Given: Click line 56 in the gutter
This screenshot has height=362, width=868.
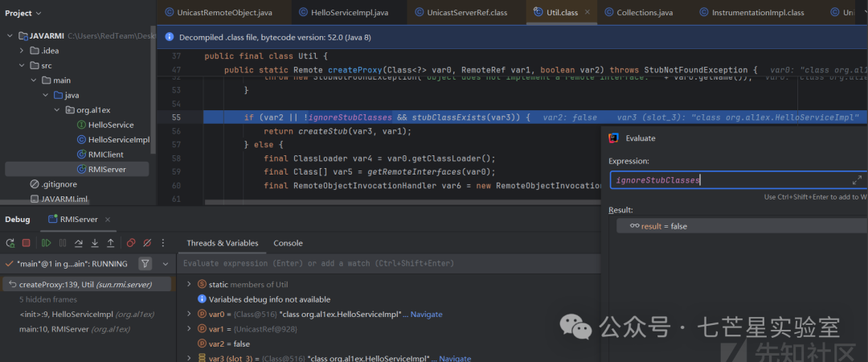Looking at the screenshot, I should click(x=177, y=131).
